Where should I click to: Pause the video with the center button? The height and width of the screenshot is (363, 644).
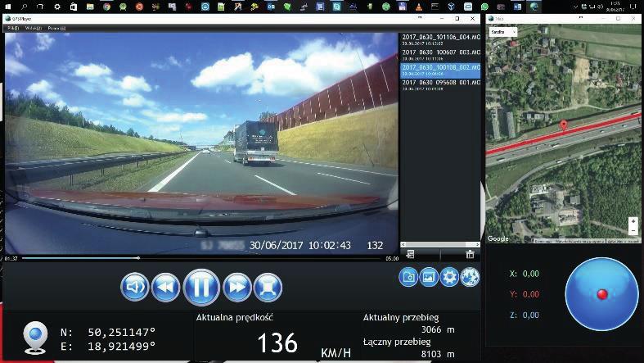tap(200, 287)
